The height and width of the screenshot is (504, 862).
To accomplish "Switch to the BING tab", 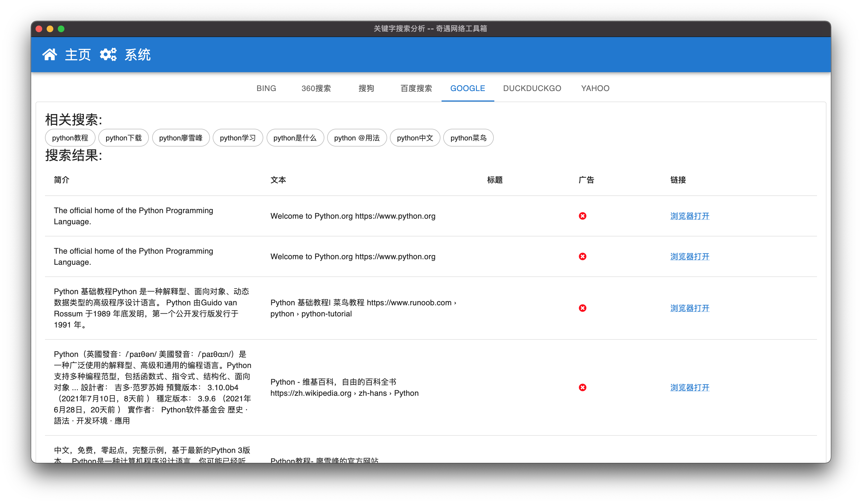I will point(266,88).
